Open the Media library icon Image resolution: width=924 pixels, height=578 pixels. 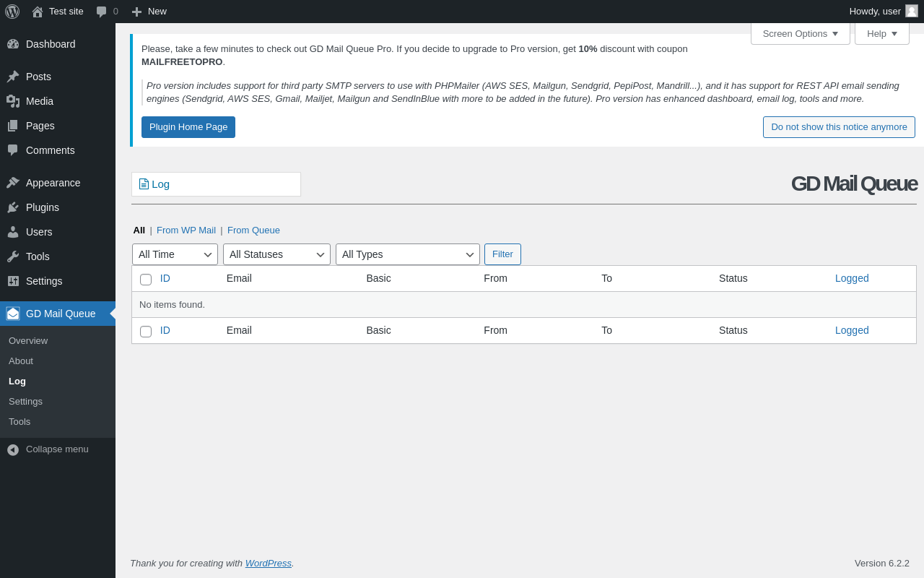pos(13,101)
